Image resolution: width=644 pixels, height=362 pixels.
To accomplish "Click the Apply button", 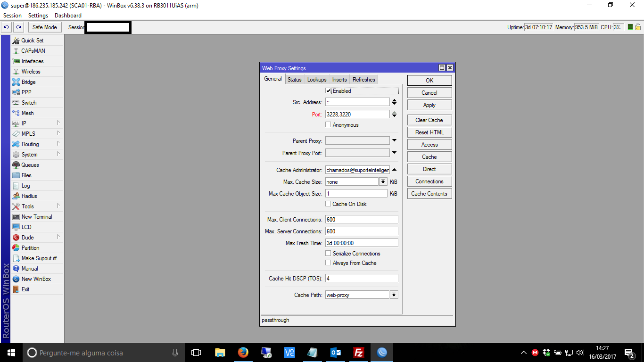I will 429,105.
